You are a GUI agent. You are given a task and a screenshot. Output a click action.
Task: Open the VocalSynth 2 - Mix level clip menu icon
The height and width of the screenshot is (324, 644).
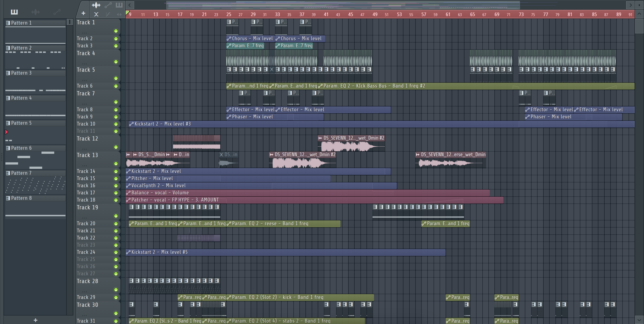[128, 186]
